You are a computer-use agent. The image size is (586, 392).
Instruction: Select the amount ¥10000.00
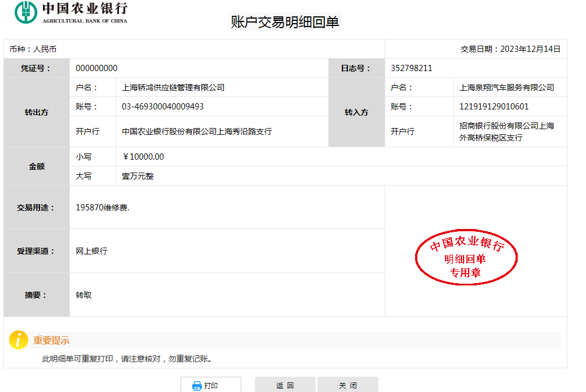pyautogui.click(x=143, y=157)
